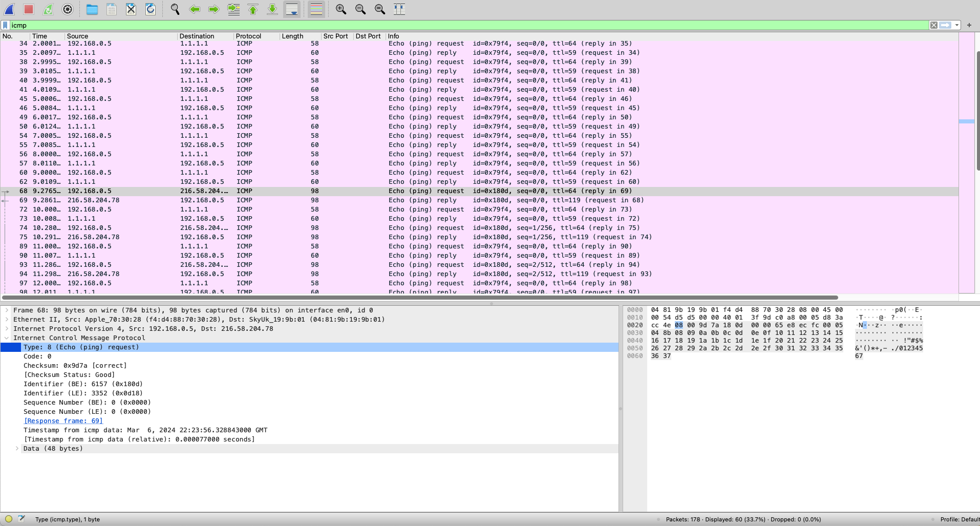Screen dimensions: 980x526
Task: Sort packets by No. column
Action: click(x=15, y=36)
